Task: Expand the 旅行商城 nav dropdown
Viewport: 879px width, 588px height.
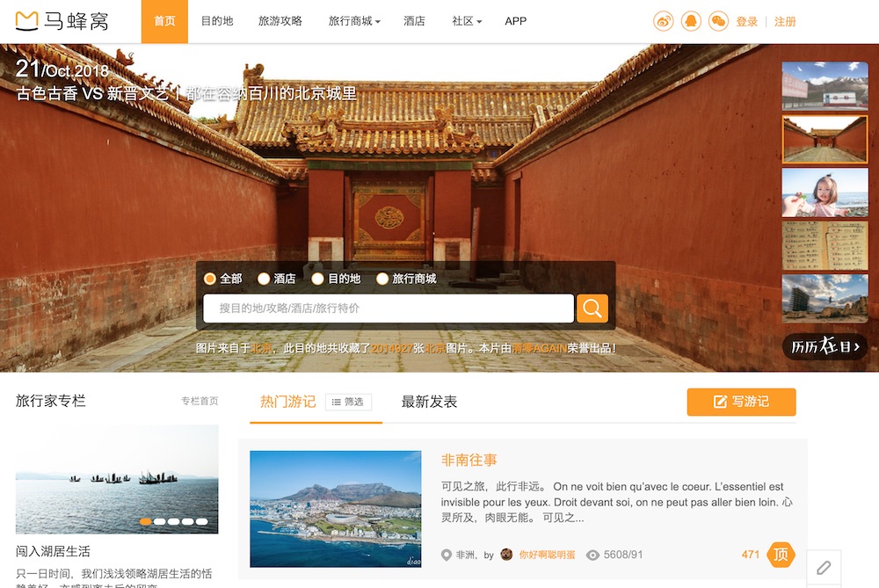Action: pyautogui.click(x=354, y=21)
